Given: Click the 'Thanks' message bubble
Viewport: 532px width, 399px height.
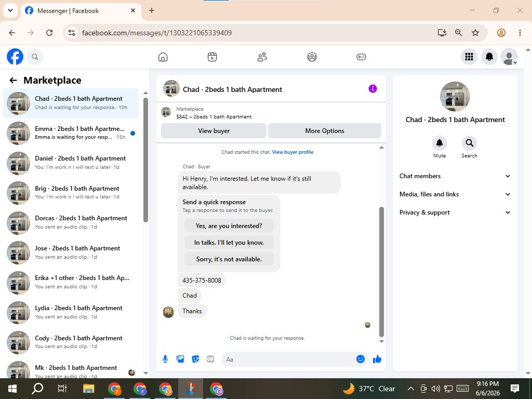Looking at the screenshot, I should (x=192, y=311).
